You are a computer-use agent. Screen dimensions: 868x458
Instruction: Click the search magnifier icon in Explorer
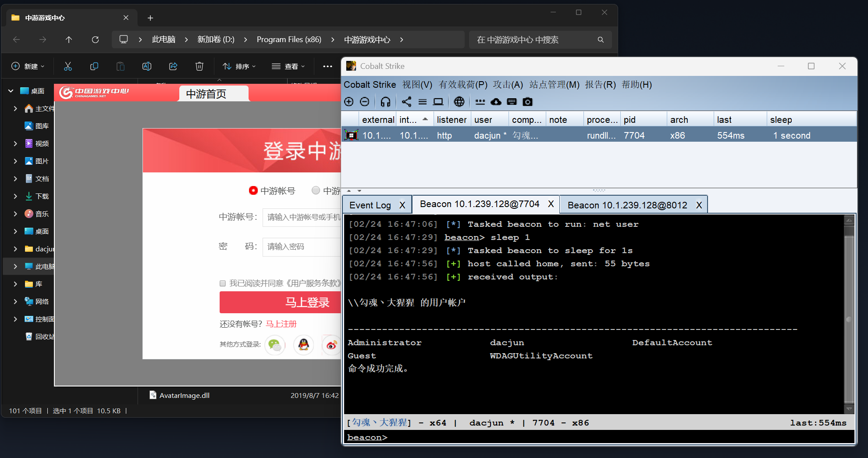(x=601, y=39)
